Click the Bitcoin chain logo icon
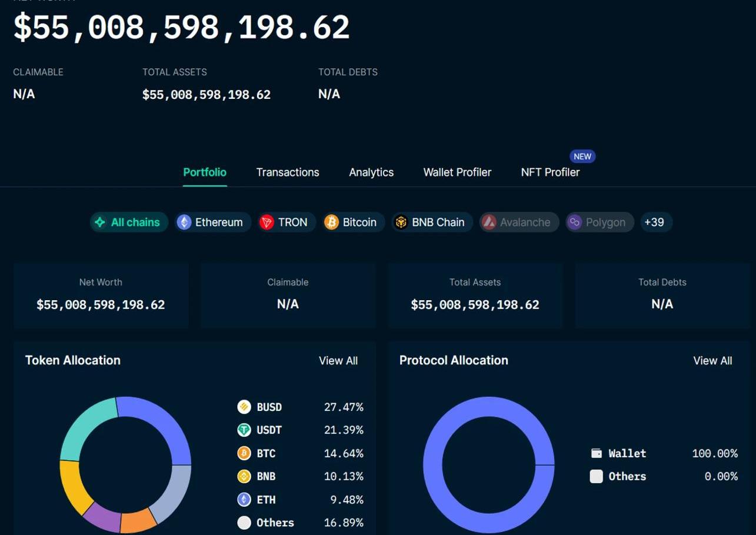Image resolution: width=756 pixels, height=535 pixels. pyautogui.click(x=331, y=222)
